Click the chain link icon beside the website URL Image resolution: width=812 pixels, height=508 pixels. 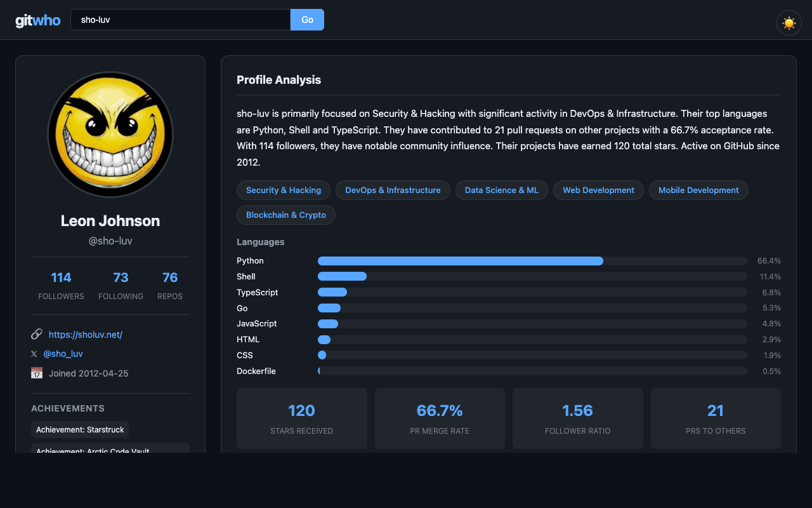pyautogui.click(x=36, y=334)
